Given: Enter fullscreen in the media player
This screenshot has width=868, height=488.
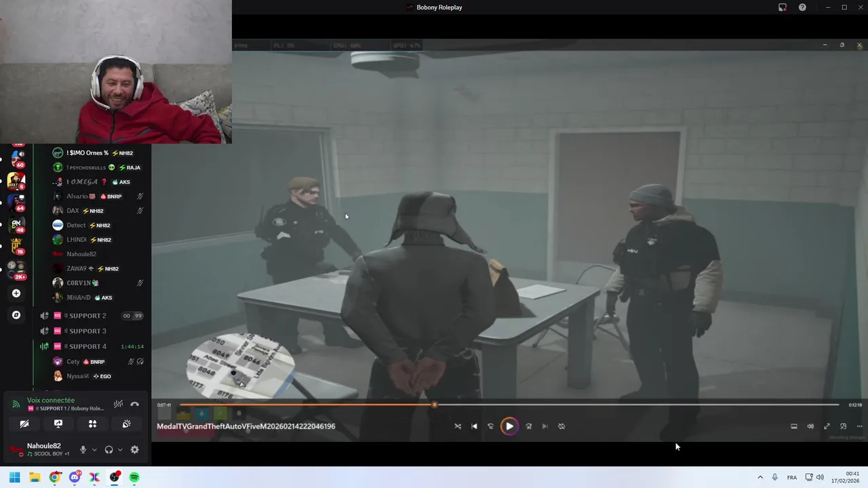Looking at the screenshot, I should [827, 426].
